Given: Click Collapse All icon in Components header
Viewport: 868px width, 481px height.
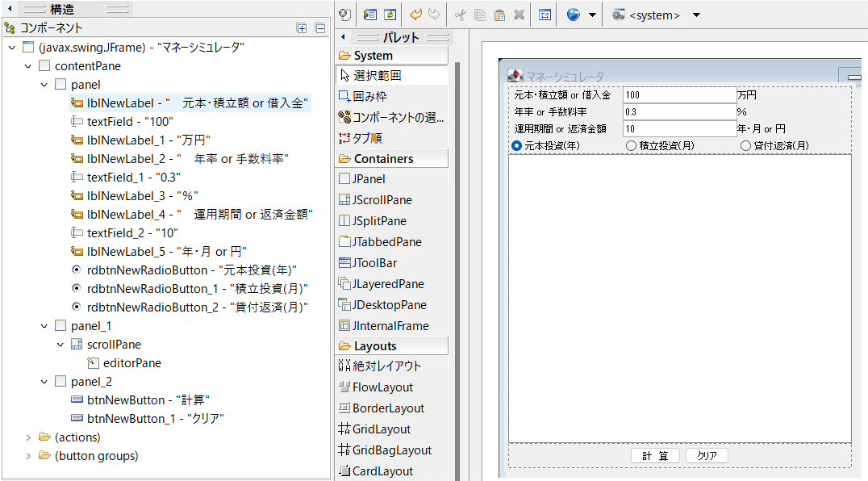Looking at the screenshot, I should (x=320, y=28).
